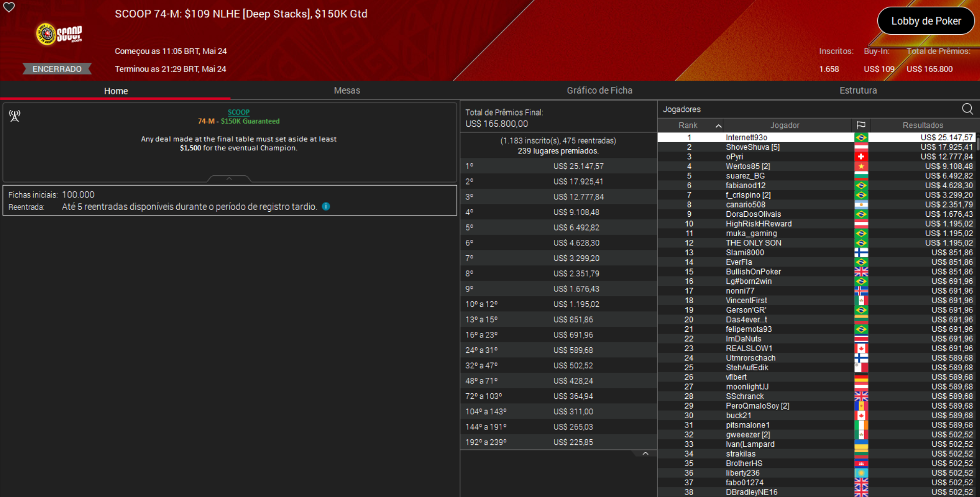Click the flag beside pitsmalone1
The height and width of the screenshot is (497, 980).
pyautogui.click(x=861, y=425)
